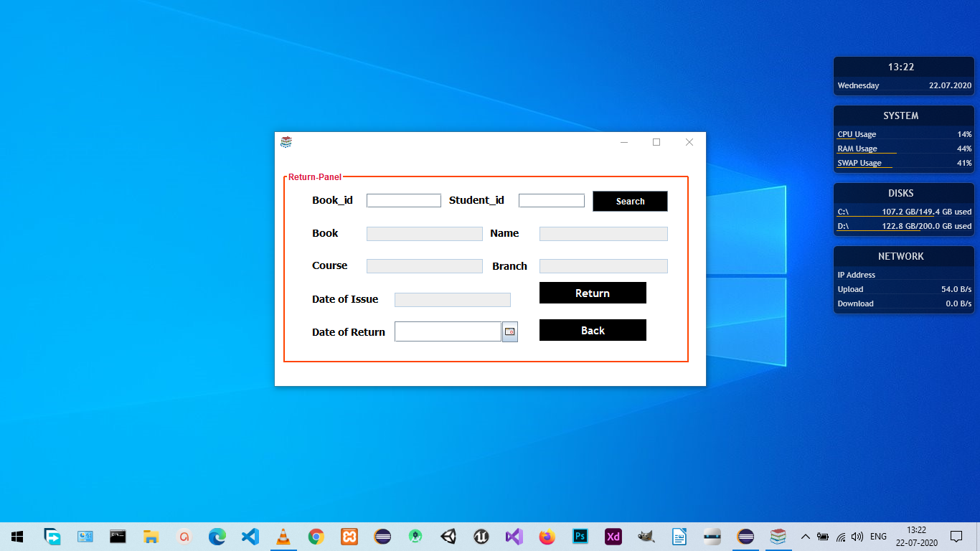Launch Firefox from taskbar
The width and height of the screenshot is (980, 551).
point(547,536)
